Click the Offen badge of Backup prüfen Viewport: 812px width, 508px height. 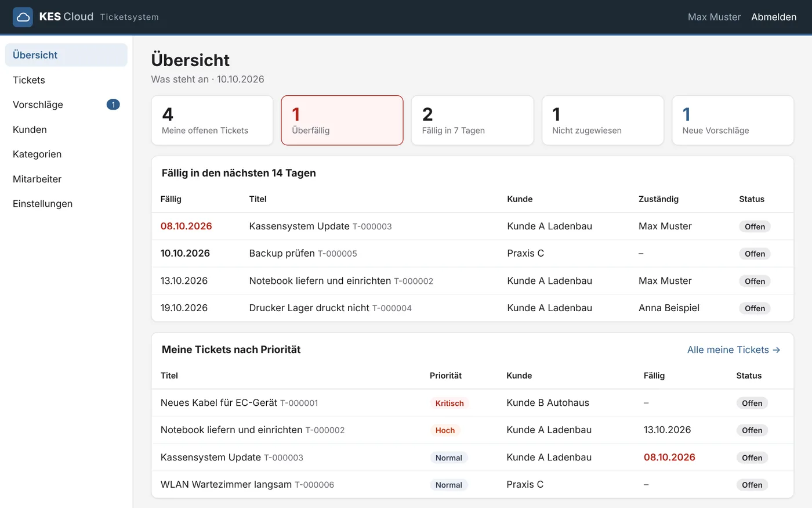tap(755, 254)
